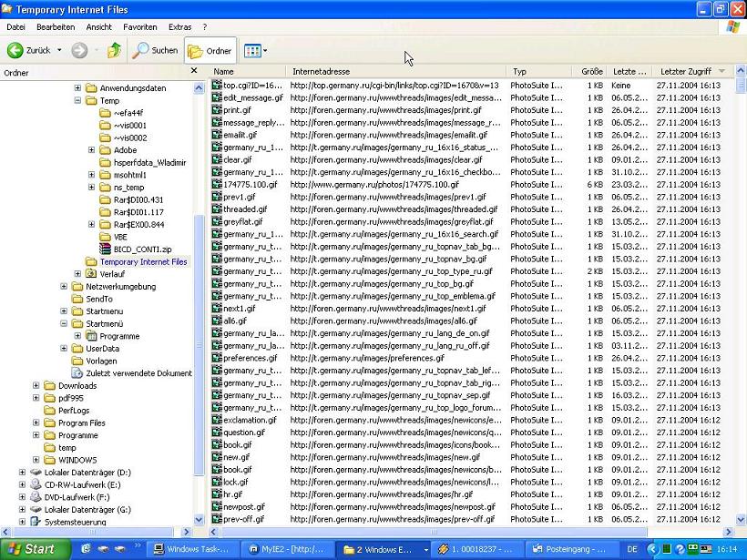The image size is (747, 560).
Task: Select the edit_message.gif file icon
Action: [217, 97]
